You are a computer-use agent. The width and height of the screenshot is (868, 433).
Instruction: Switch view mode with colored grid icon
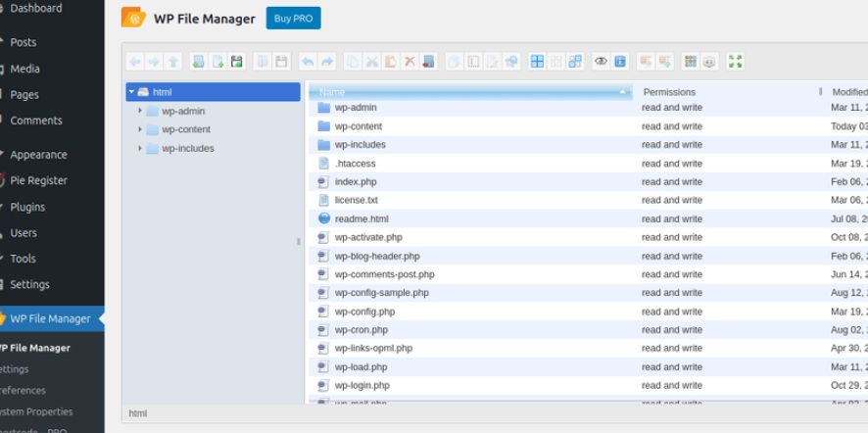coord(691,62)
